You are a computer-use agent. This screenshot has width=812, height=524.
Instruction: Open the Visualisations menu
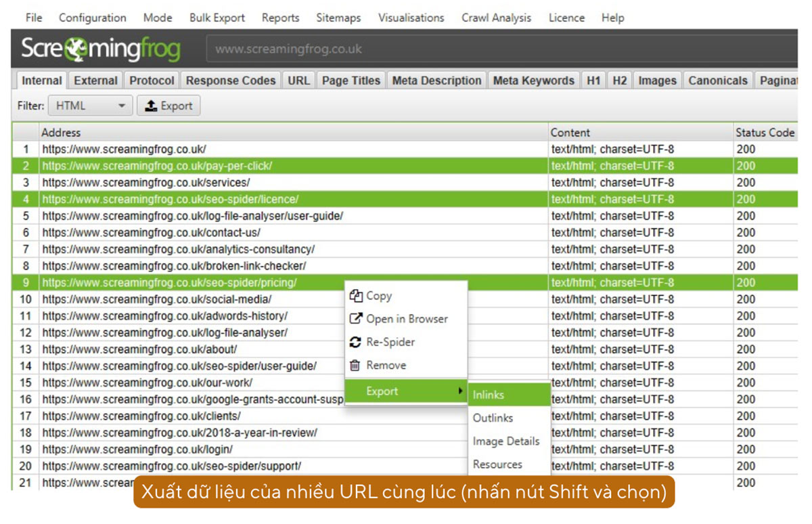(411, 18)
